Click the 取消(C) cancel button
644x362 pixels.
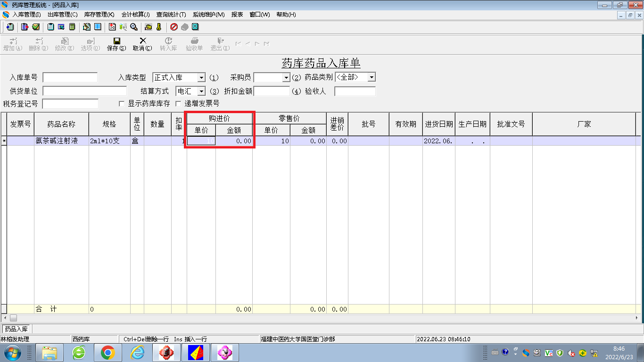pyautogui.click(x=142, y=44)
